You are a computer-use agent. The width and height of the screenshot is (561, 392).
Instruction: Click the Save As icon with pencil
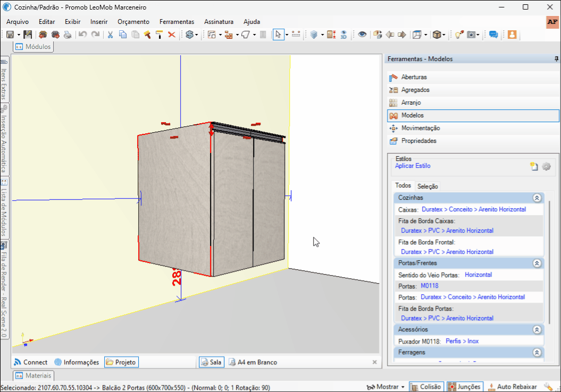coord(28,35)
